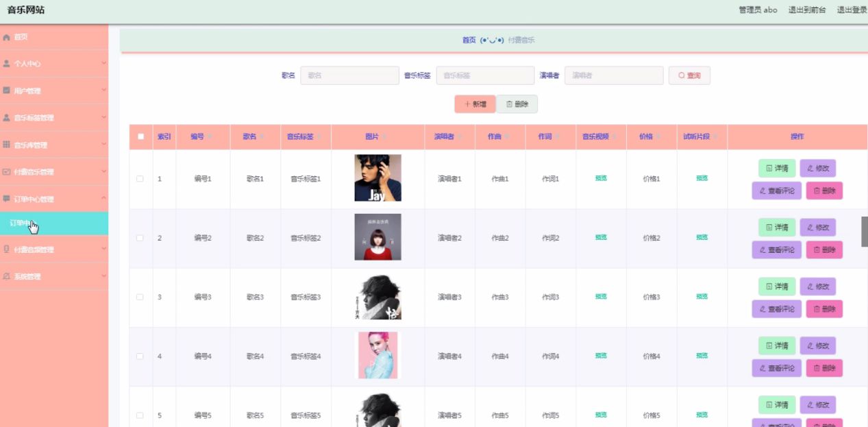Click the 首页 breadcrumb link
Screen dimensions: 868x427
469,40
